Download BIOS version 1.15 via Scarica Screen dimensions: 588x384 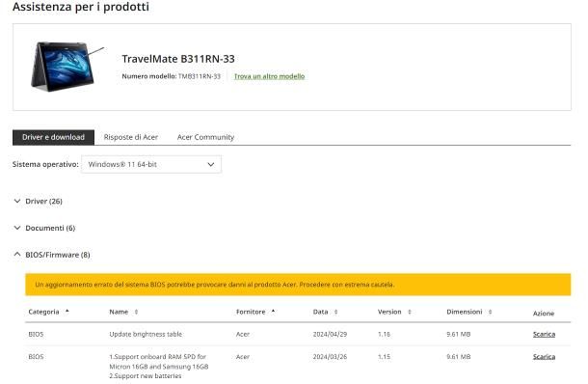pyautogui.click(x=544, y=357)
